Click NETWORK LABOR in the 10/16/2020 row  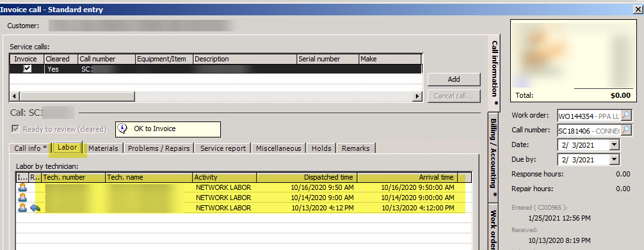pos(223,187)
